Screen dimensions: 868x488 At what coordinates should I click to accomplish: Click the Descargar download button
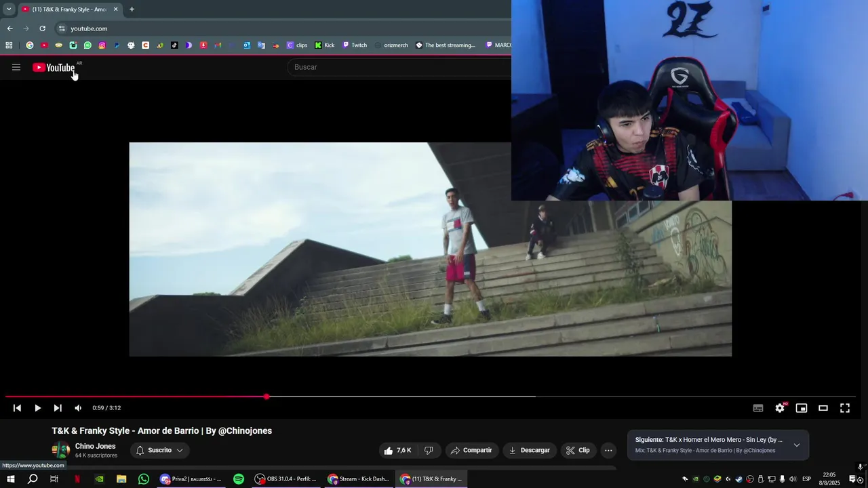530,450
